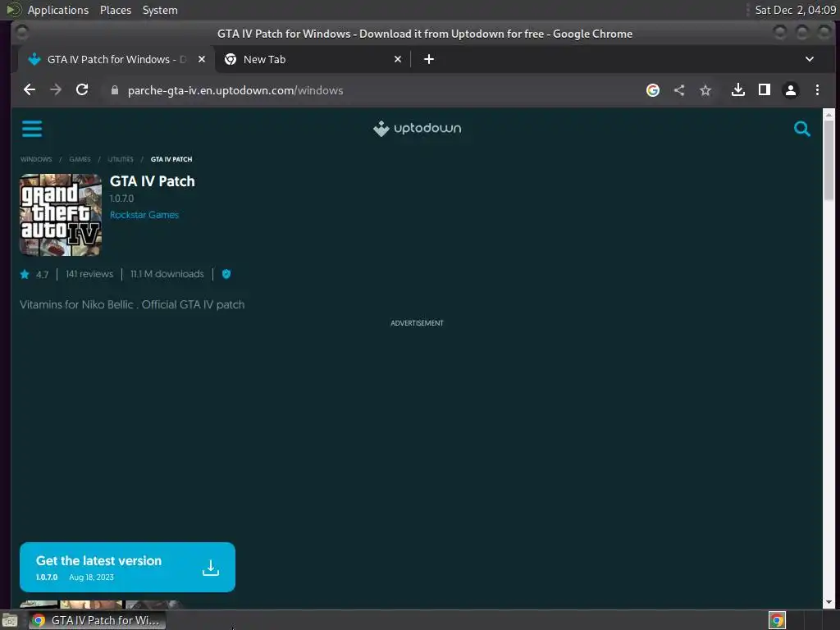Click the top-left system panel logo icon
Screen dimensions: 840x630
click(13, 10)
